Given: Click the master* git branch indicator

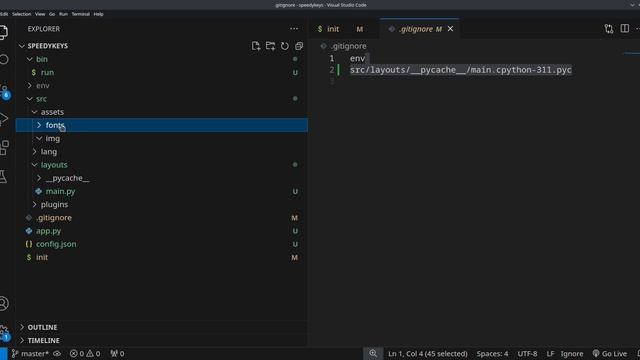Looking at the screenshot, I should 30,353.
